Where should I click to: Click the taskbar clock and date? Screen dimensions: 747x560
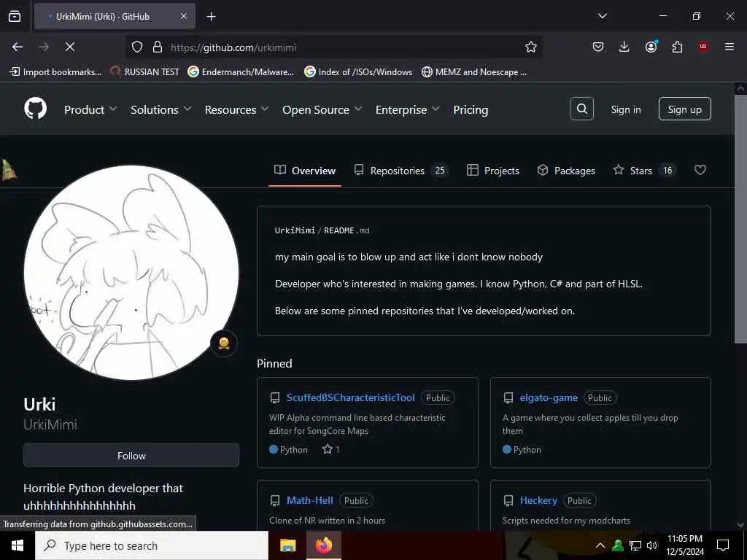point(684,545)
